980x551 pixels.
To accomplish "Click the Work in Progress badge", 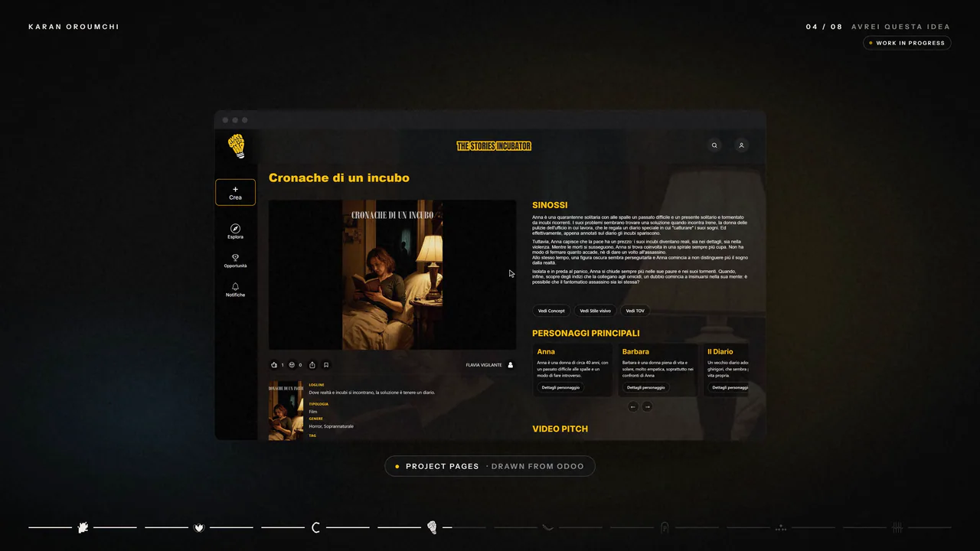I will point(906,43).
